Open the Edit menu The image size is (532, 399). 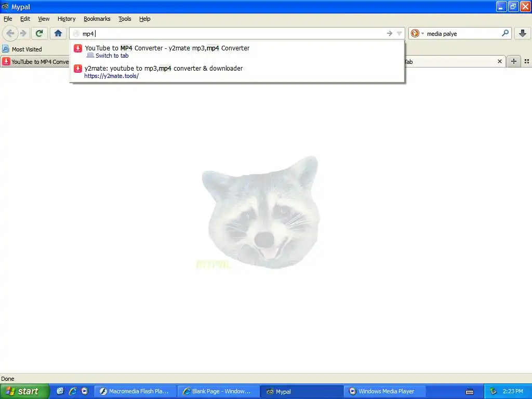(x=25, y=19)
